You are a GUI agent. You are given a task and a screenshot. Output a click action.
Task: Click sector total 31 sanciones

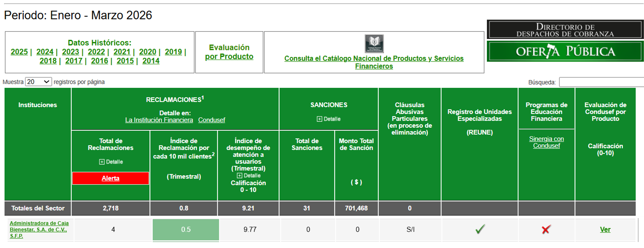tap(307, 208)
